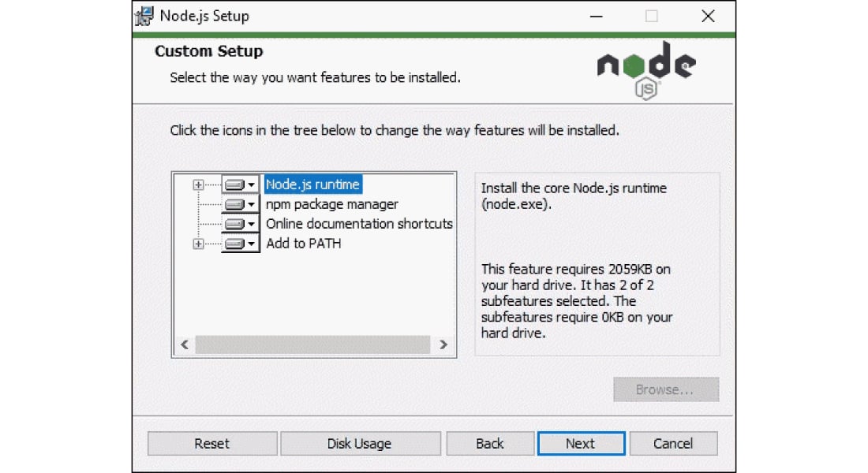Click the greyed-out Browse... button

[x=666, y=390]
